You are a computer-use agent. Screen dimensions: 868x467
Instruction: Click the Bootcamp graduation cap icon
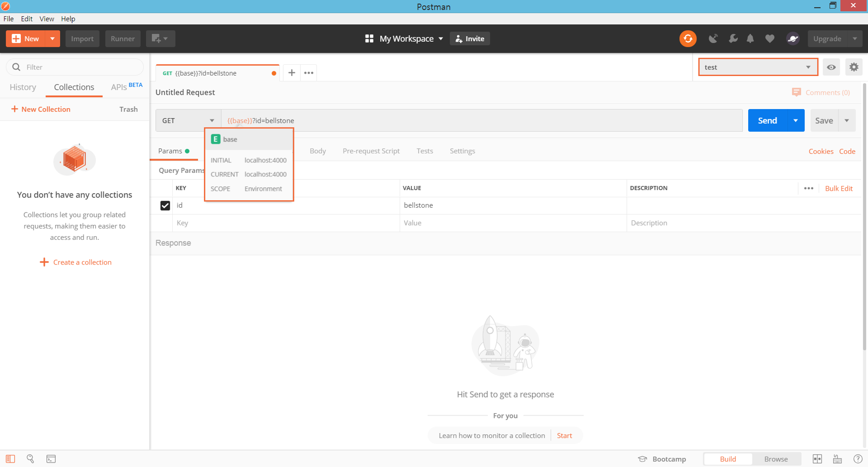click(642, 459)
